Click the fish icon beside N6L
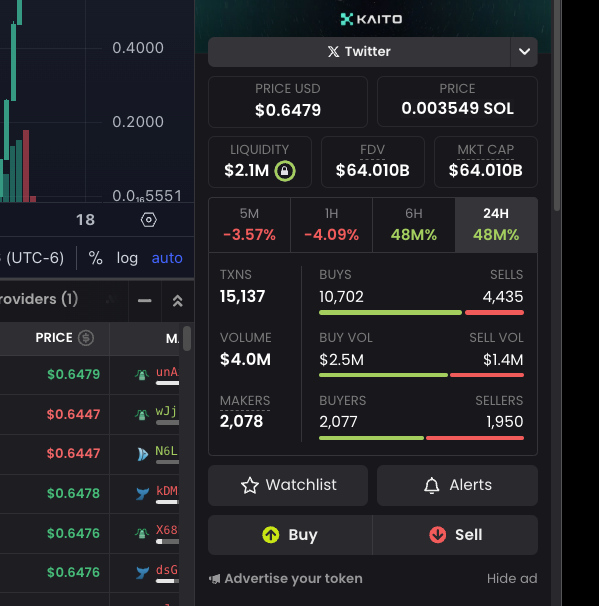 pos(142,454)
